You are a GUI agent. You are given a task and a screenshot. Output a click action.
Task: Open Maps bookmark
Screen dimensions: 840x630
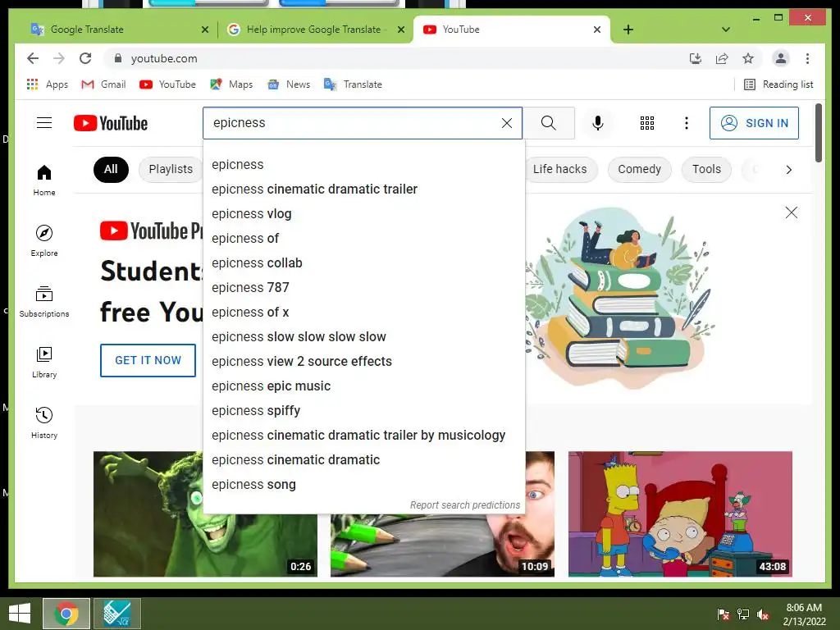[x=231, y=84]
